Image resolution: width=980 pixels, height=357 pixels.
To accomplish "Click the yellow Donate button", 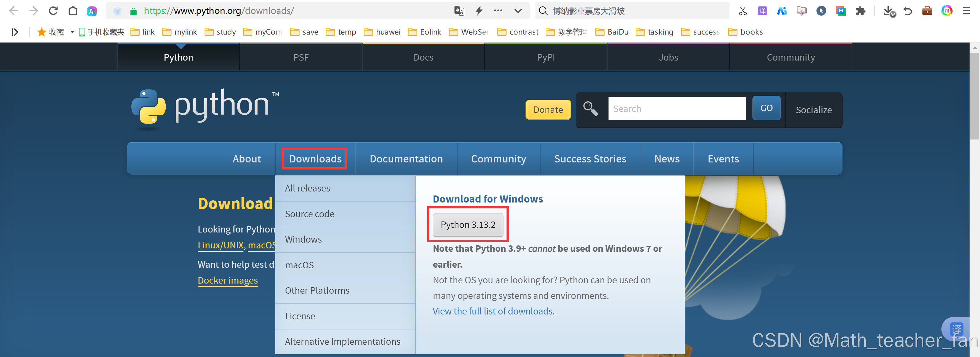I will point(548,110).
